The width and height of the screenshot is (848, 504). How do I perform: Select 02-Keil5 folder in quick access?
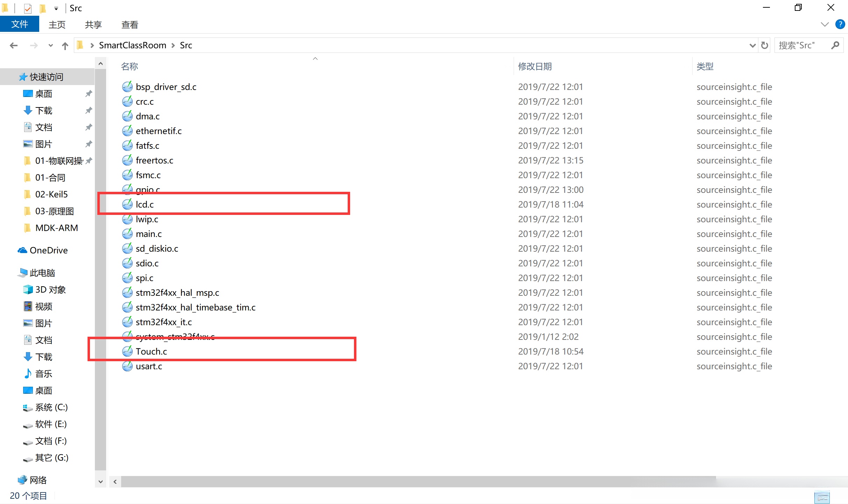click(x=51, y=194)
